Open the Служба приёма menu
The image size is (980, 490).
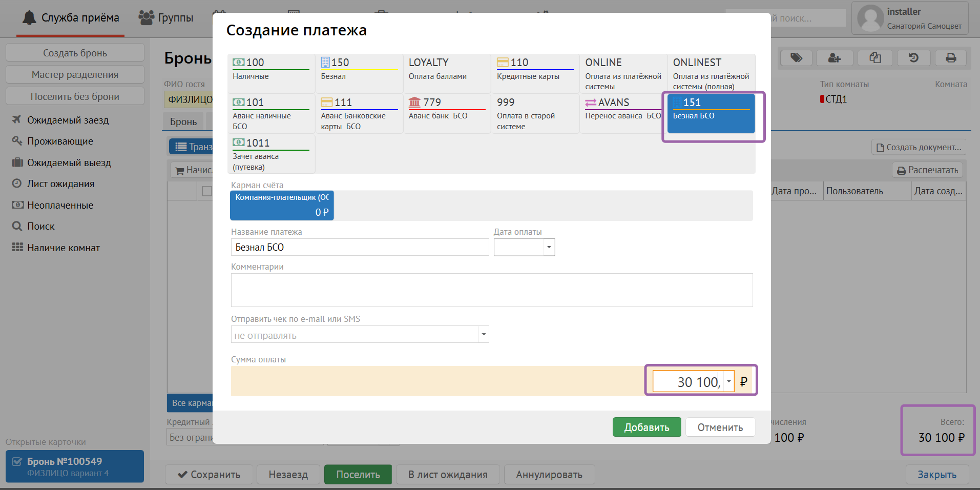coord(71,18)
